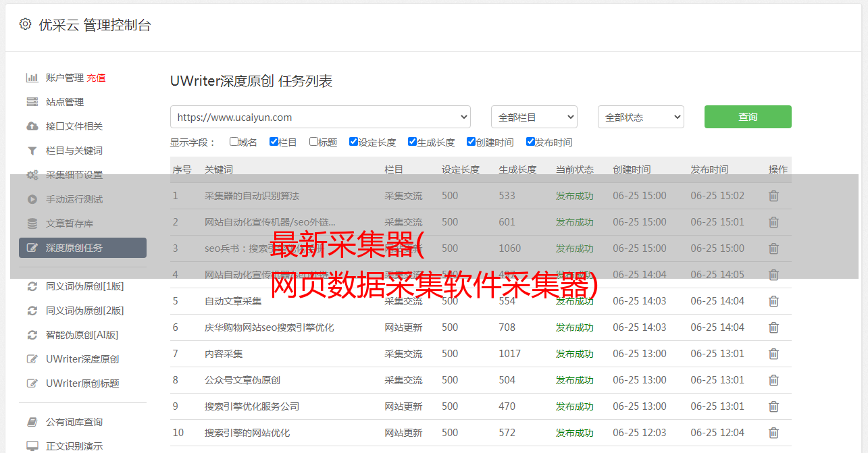This screenshot has height=453, width=868.
Task: Click the 站点管理 server icon
Action: pos(32,102)
